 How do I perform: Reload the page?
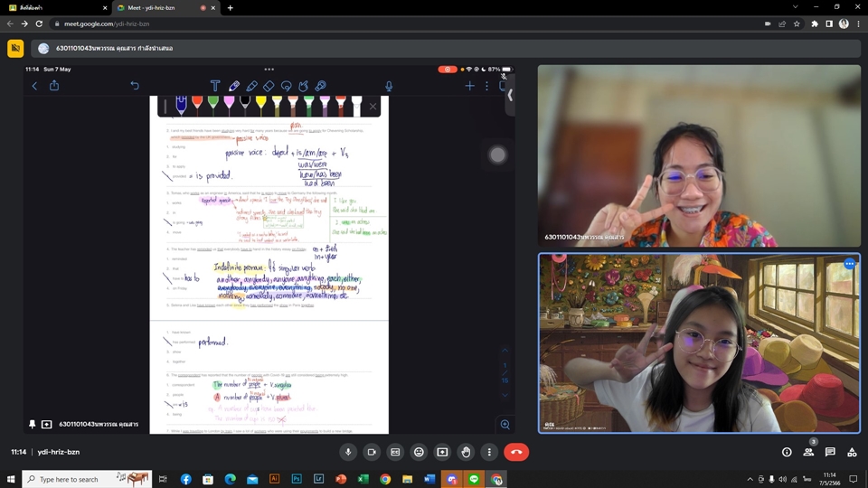click(x=39, y=23)
